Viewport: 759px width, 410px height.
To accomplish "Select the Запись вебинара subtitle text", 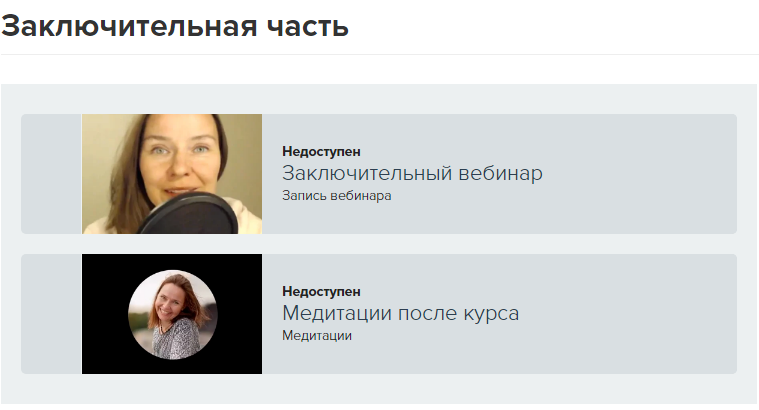I will (336, 196).
